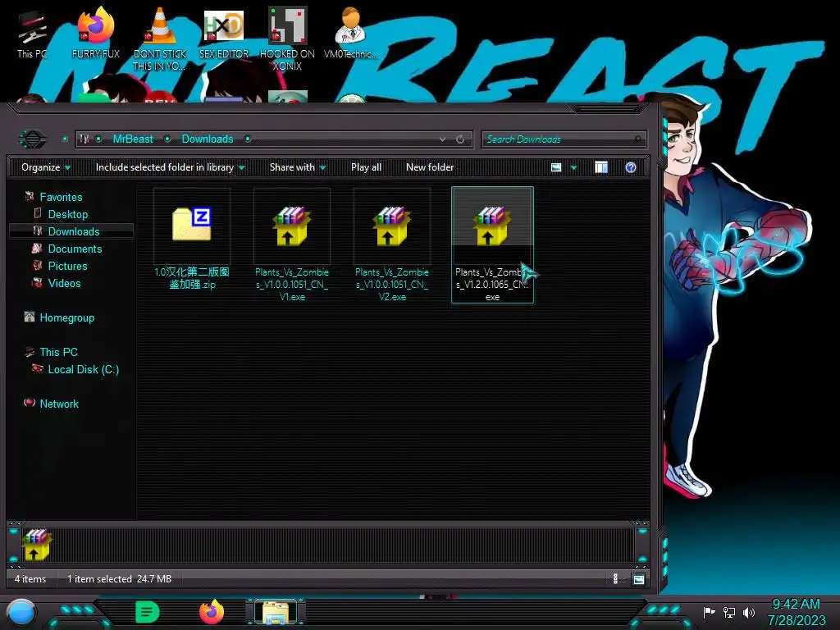840x630 pixels.
Task: Open the VLC cone desktop shortcut
Action: click(x=160, y=39)
